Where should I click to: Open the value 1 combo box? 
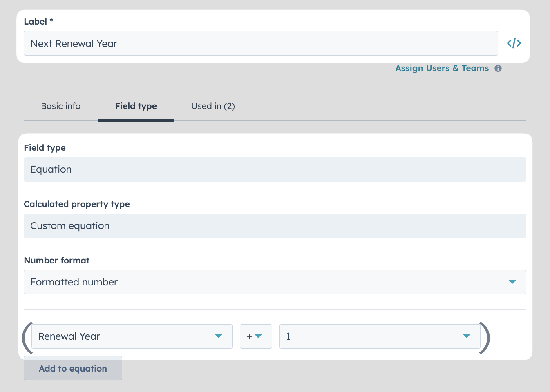point(380,336)
